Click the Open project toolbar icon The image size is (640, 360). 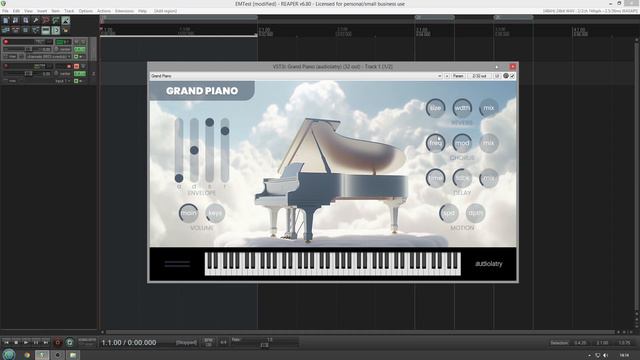click(16, 20)
